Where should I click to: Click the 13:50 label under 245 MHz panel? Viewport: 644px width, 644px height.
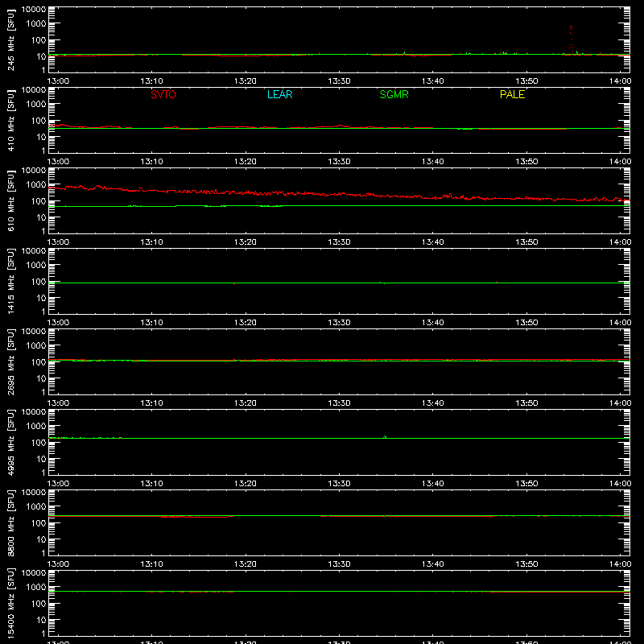pos(526,81)
